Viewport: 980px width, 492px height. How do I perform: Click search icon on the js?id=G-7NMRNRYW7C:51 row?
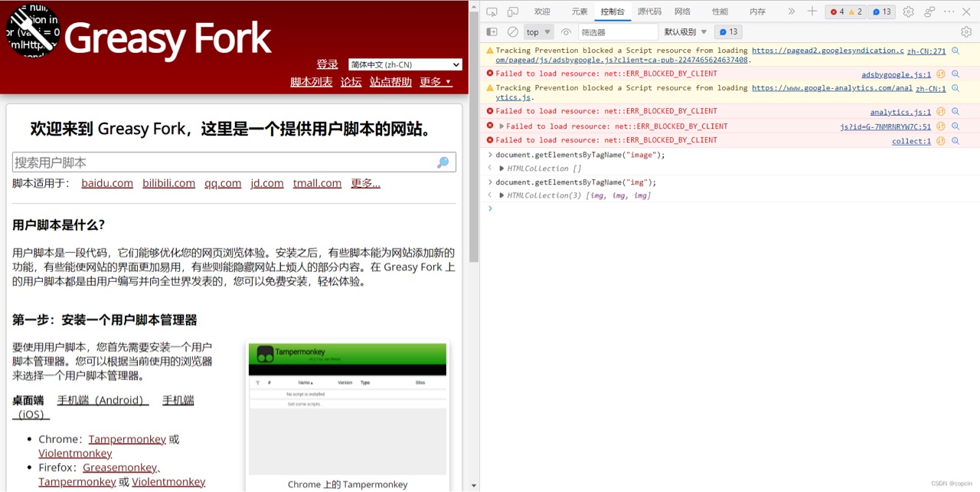click(955, 127)
